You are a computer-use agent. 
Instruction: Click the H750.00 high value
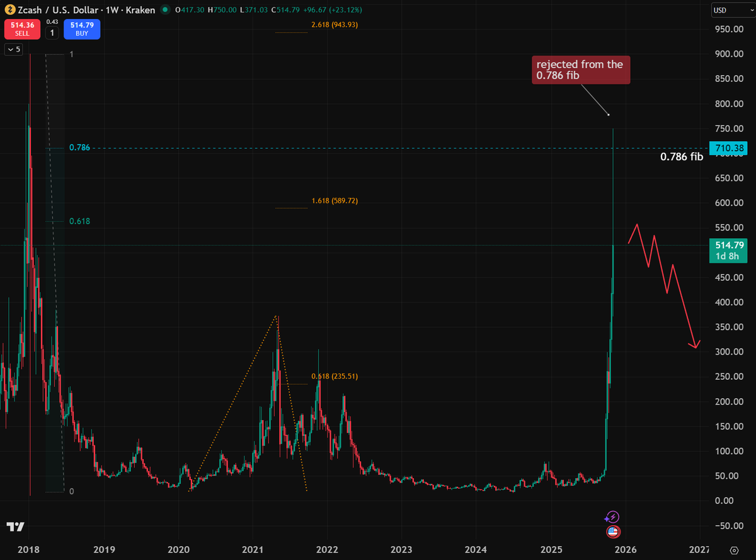221,10
